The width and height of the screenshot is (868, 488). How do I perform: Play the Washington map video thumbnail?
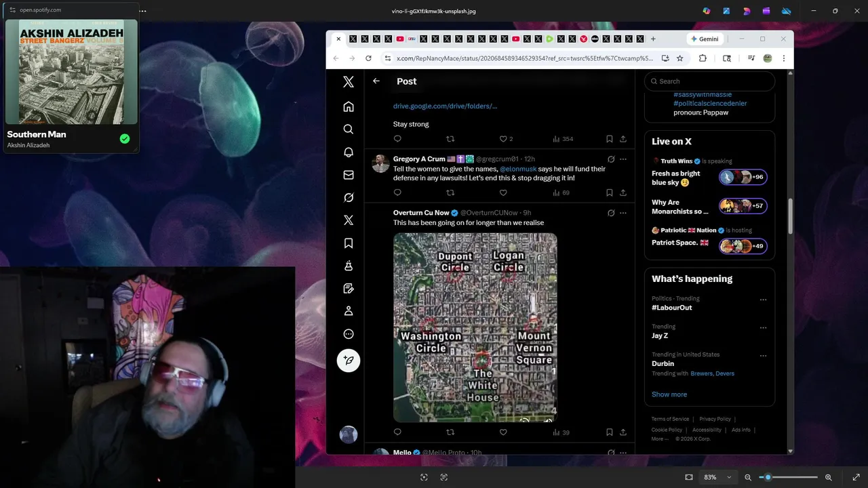point(475,327)
